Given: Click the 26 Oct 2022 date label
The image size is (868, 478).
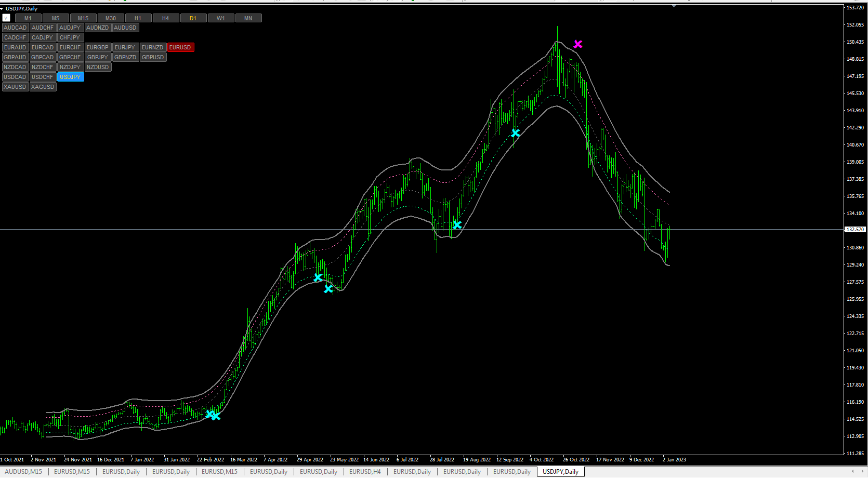Looking at the screenshot, I should (x=576, y=459).
